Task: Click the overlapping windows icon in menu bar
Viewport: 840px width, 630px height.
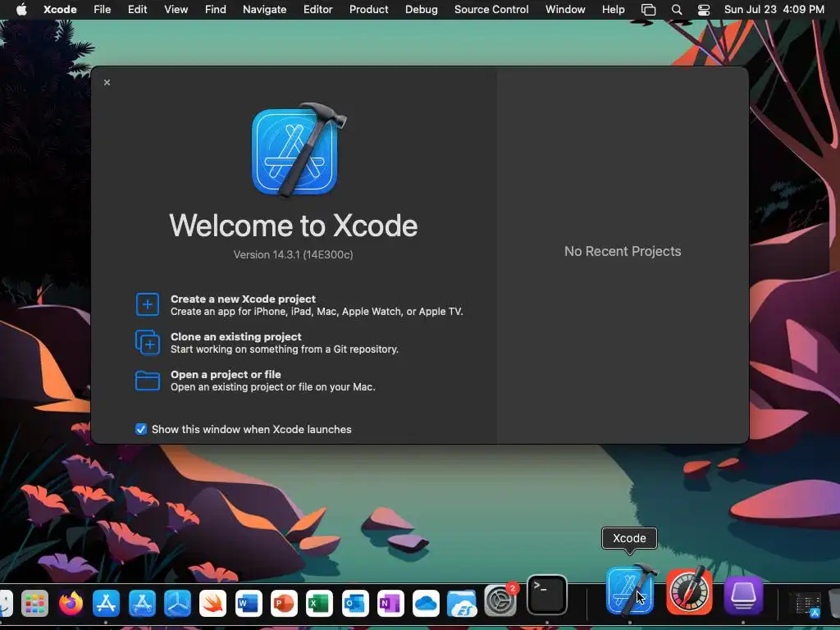Action: (x=649, y=10)
